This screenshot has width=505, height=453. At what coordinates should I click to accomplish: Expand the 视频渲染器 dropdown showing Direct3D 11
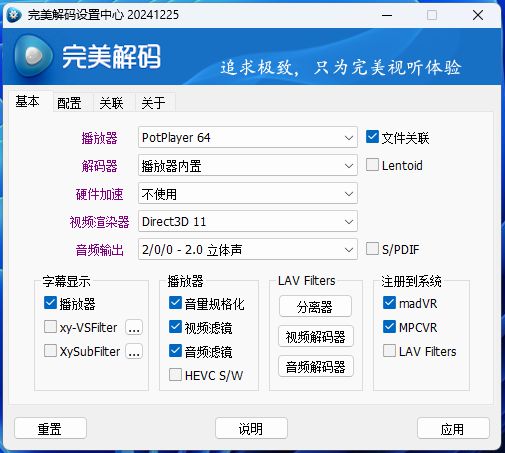click(248, 221)
